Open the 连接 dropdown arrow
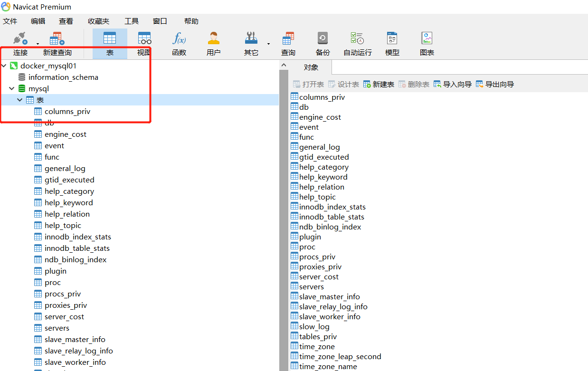This screenshot has height=371, width=588. tap(38, 44)
